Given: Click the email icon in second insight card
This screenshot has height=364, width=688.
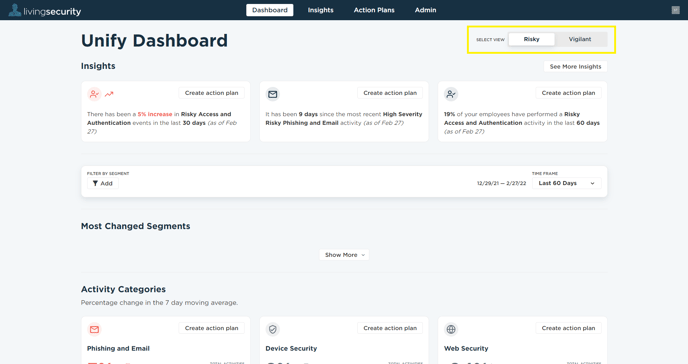Looking at the screenshot, I should point(272,94).
